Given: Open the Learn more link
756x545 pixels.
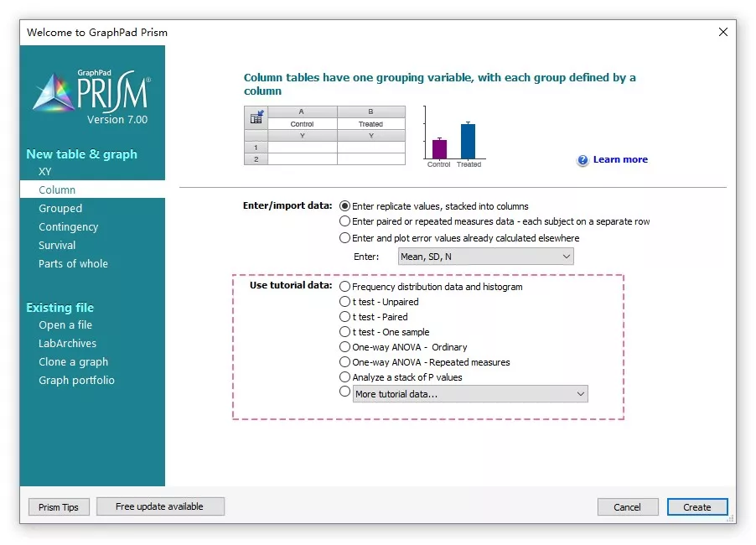Looking at the screenshot, I should tap(620, 159).
